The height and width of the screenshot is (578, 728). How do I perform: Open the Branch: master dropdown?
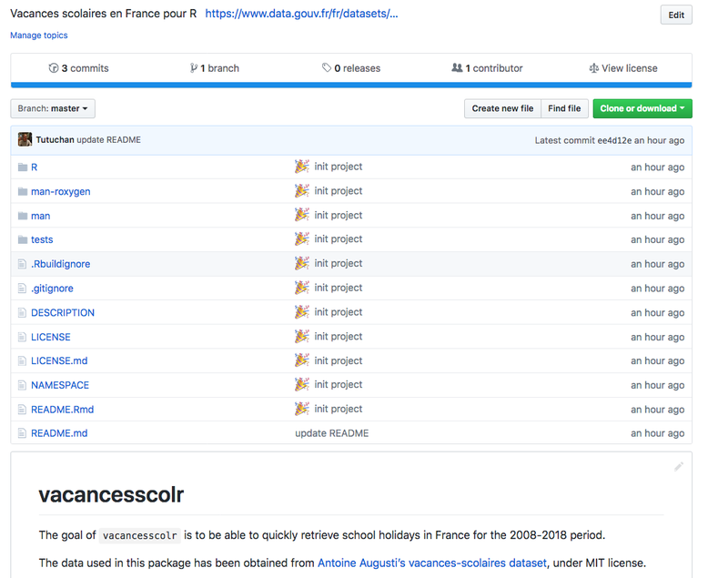click(x=53, y=108)
